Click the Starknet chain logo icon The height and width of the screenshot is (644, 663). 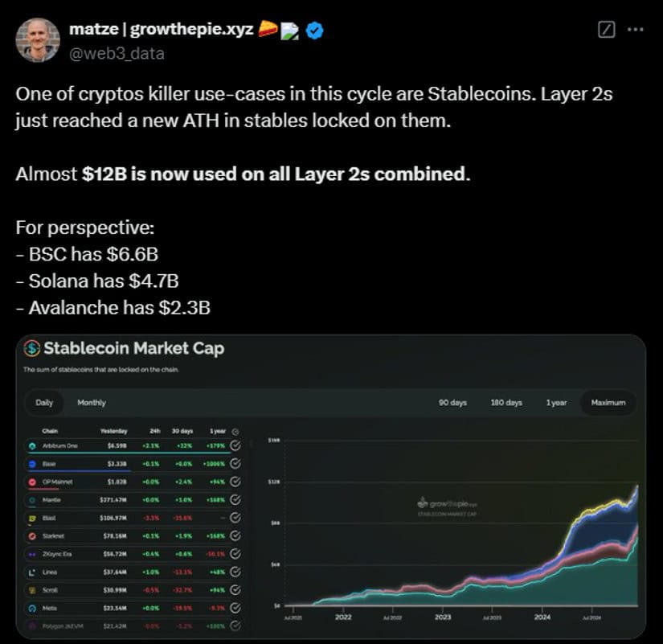click(32, 536)
